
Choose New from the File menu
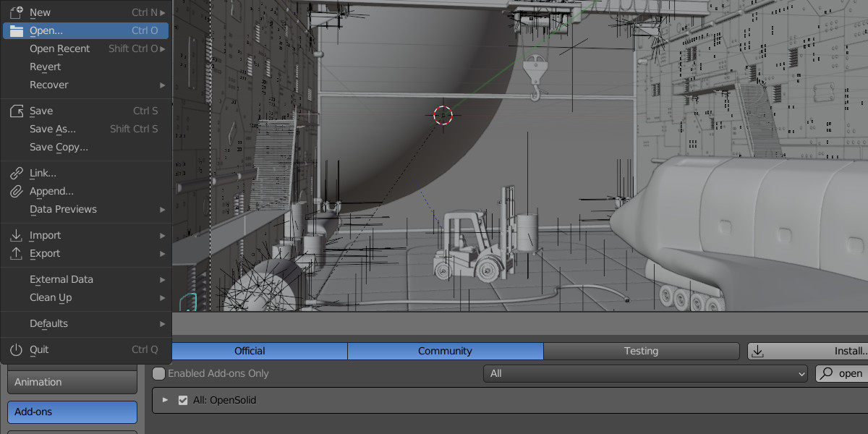tap(86, 12)
